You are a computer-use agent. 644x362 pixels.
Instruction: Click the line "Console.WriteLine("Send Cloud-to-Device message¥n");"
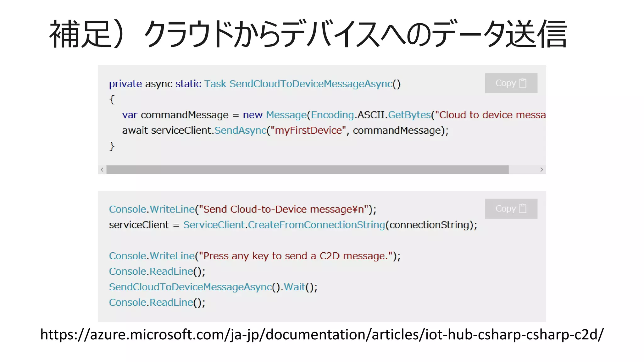coord(243,209)
